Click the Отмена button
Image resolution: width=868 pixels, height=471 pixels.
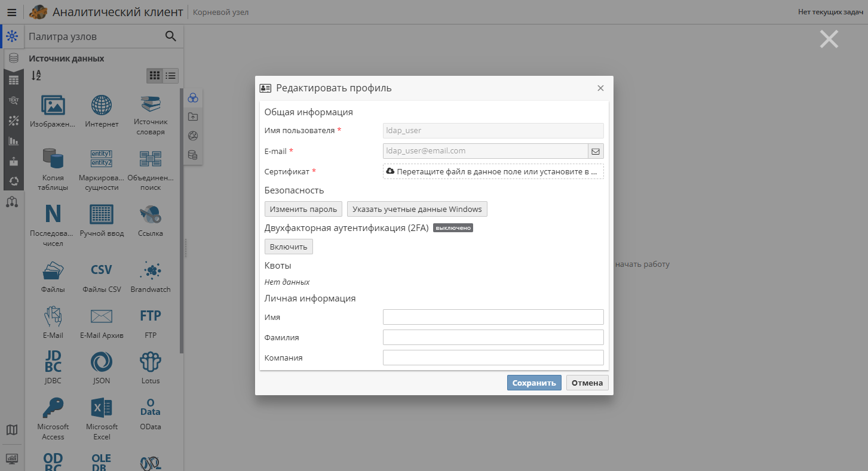pos(587,383)
